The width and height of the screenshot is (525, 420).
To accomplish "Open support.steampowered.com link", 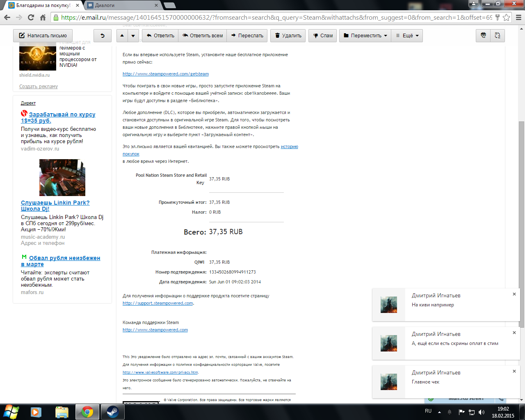I will 157,303.
